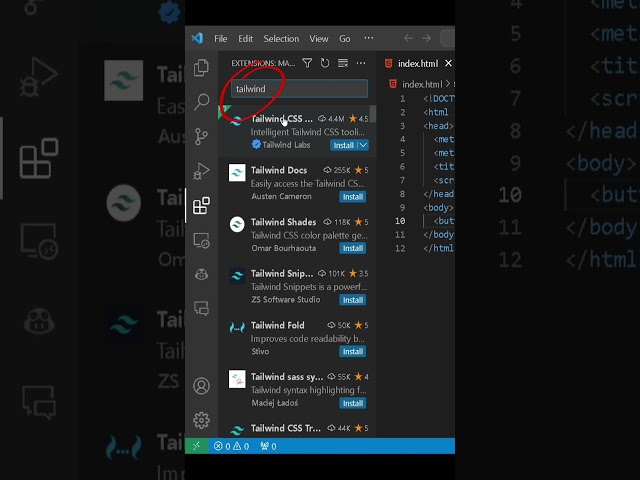Focus the extensions search box containing tailwind
The width and height of the screenshot is (640, 480).
click(x=299, y=89)
